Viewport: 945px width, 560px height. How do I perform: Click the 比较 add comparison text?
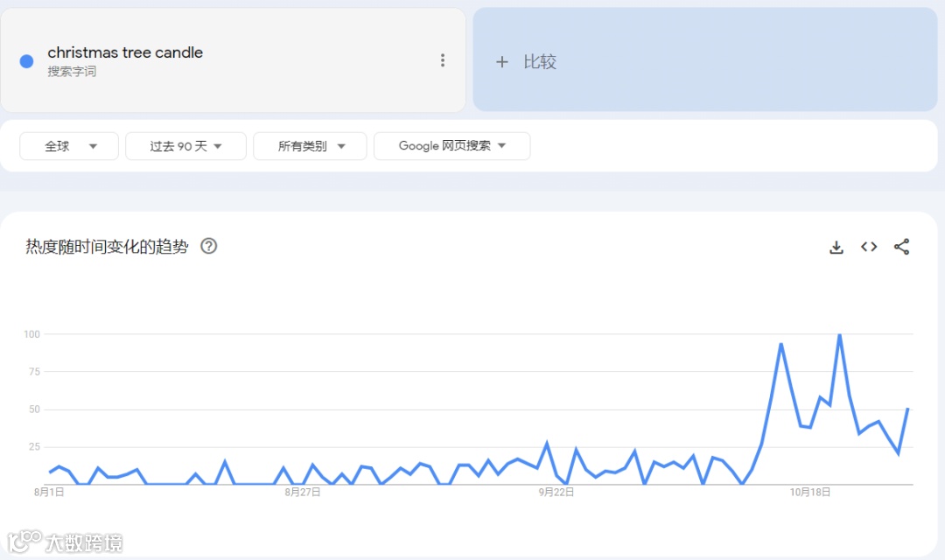(539, 61)
